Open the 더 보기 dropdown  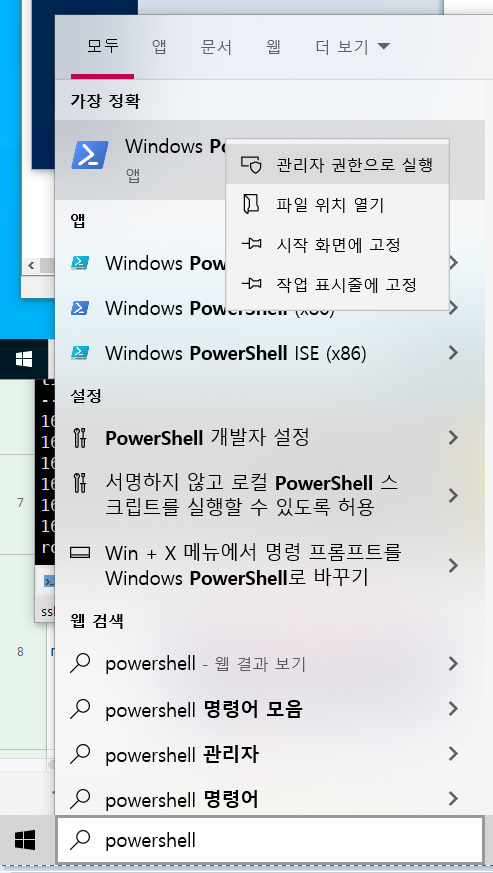352,47
